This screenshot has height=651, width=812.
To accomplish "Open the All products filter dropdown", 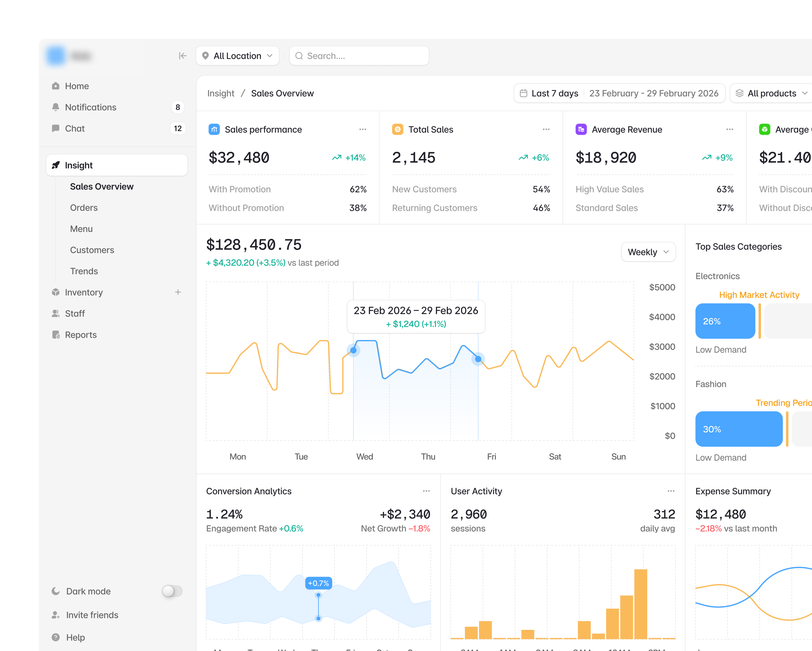I will pyautogui.click(x=771, y=93).
